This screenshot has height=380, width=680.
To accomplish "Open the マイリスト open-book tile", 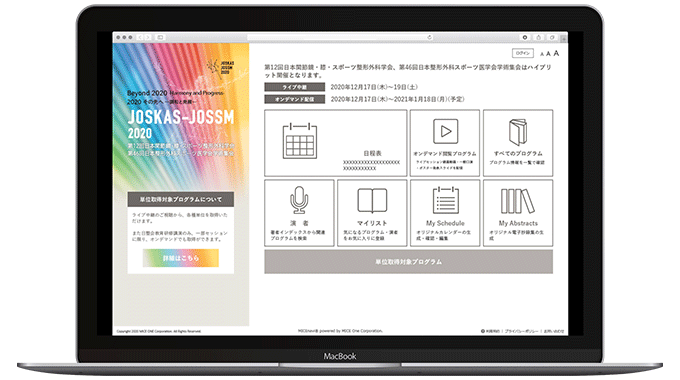I will 372,213.
